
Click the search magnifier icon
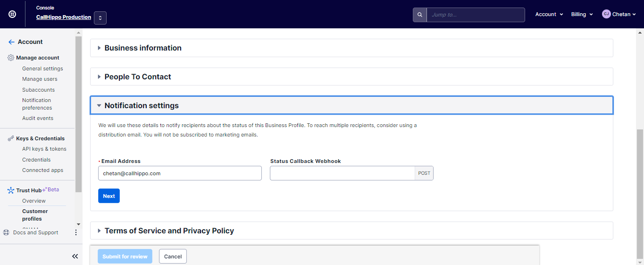pos(419,15)
